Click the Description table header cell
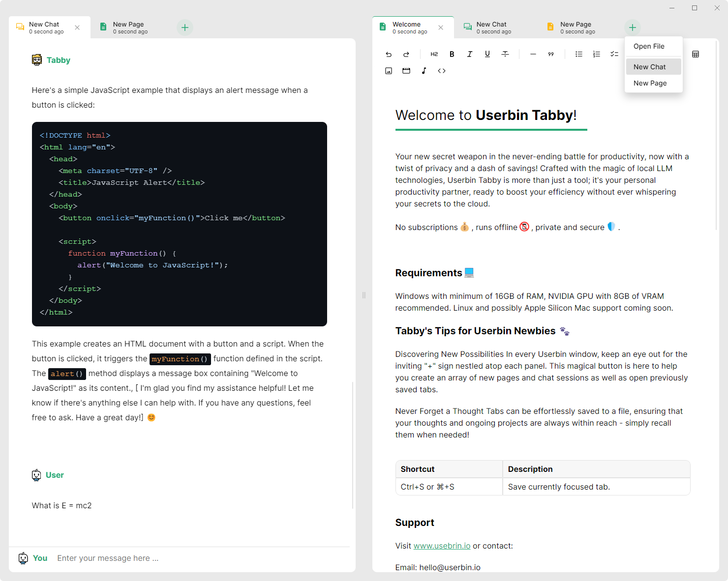The image size is (728, 581). pos(596,469)
